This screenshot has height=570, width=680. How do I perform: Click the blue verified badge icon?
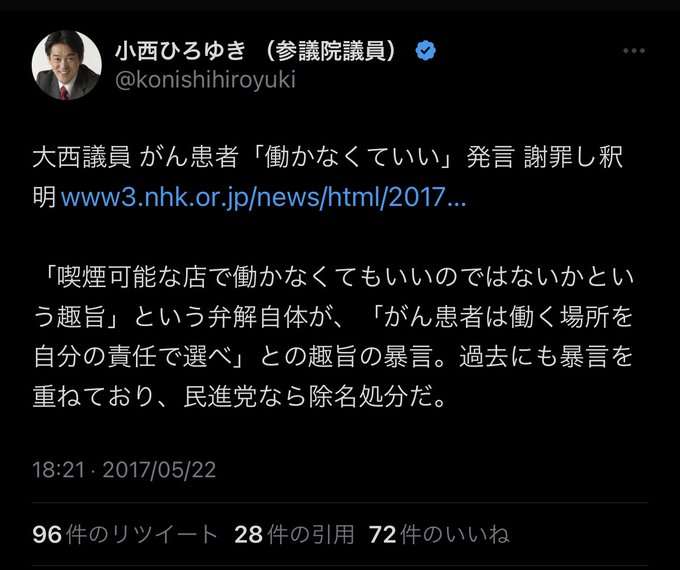click(x=426, y=51)
